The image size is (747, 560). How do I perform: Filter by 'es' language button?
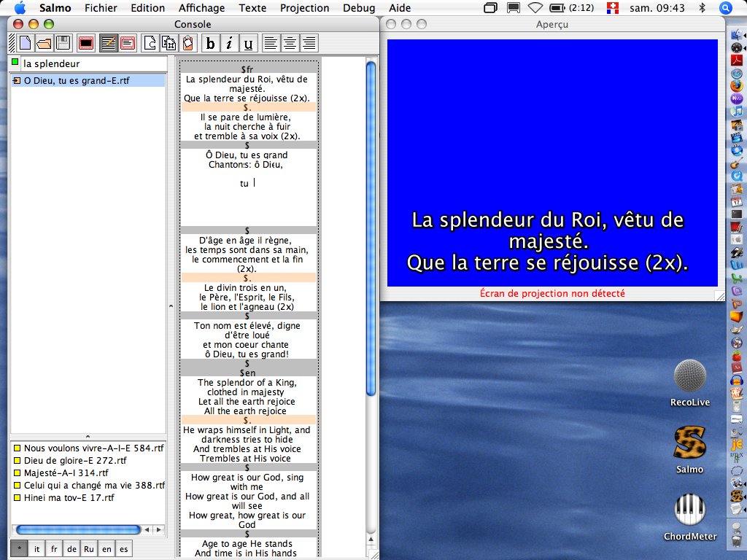[x=124, y=549]
